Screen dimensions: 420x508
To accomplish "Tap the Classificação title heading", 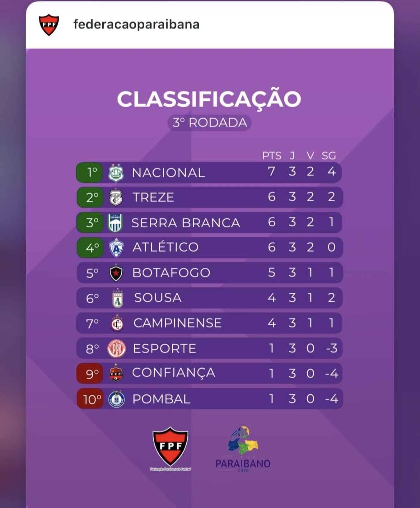I will 209,99.
